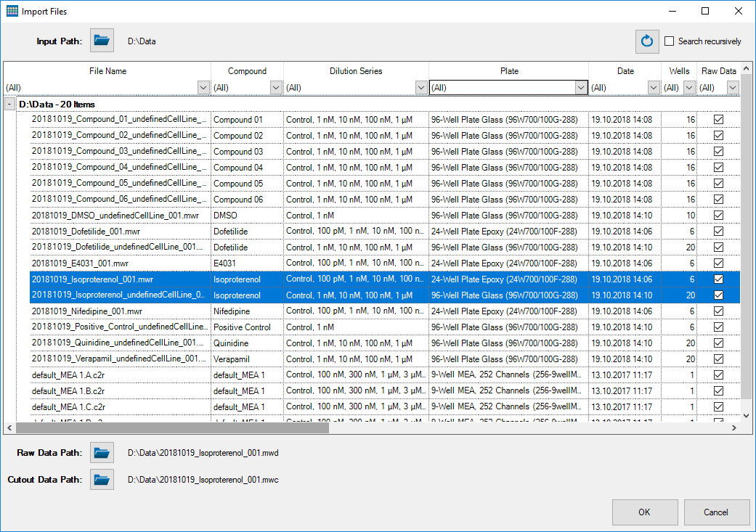Cancel the import dialog
The width and height of the screenshot is (756, 532).
pyautogui.click(x=717, y=512)
